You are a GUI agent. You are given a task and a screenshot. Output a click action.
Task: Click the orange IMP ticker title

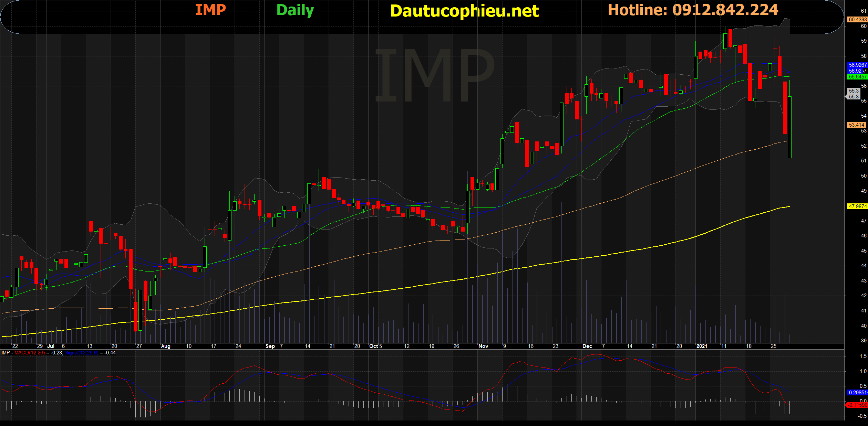pos(210,10)
